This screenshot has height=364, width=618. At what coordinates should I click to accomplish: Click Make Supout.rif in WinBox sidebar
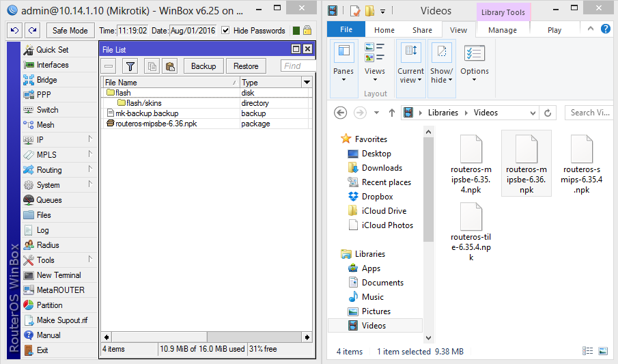[x=59, y=320]
